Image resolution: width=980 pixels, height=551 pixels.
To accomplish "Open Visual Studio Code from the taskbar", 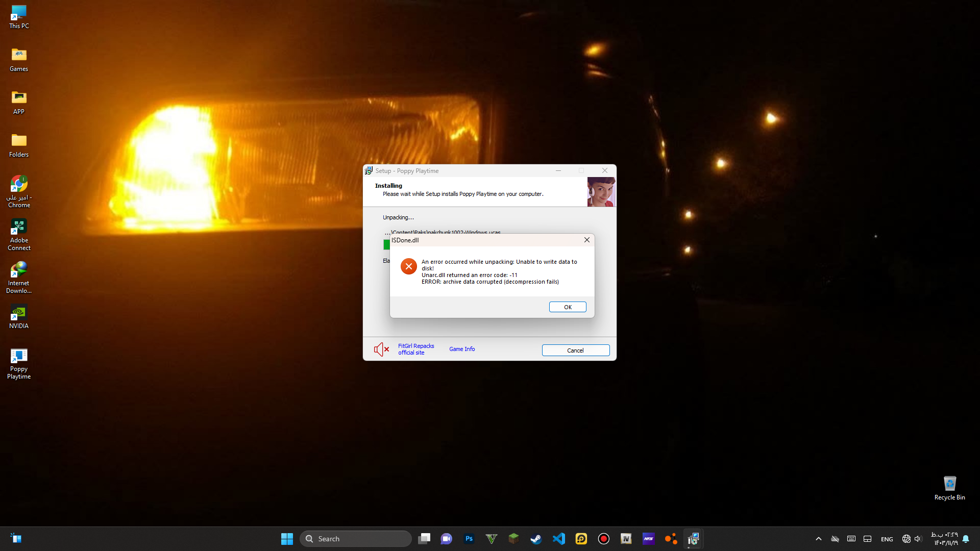I will click(558, 539).
